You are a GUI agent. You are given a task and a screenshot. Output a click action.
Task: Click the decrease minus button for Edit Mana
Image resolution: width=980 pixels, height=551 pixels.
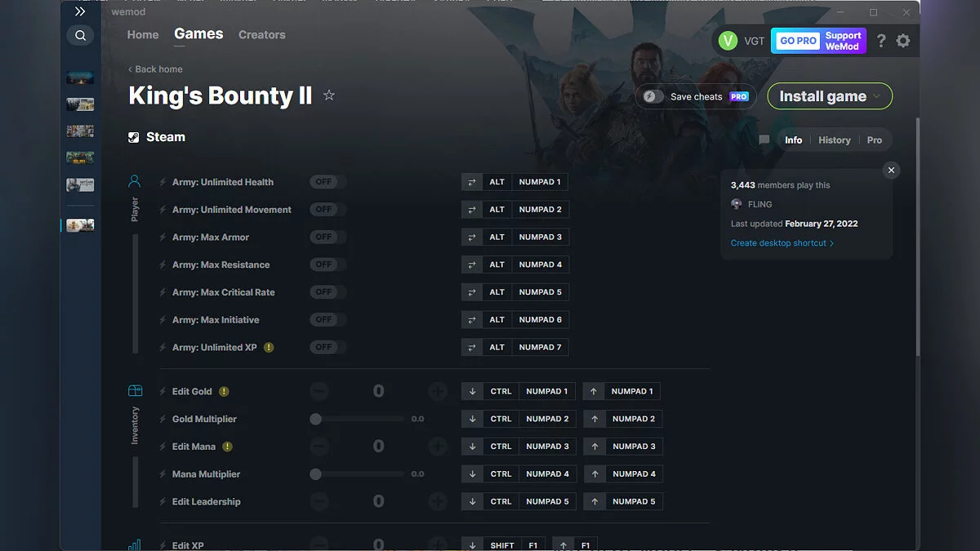pyautogui.click(x=319, y=447)
